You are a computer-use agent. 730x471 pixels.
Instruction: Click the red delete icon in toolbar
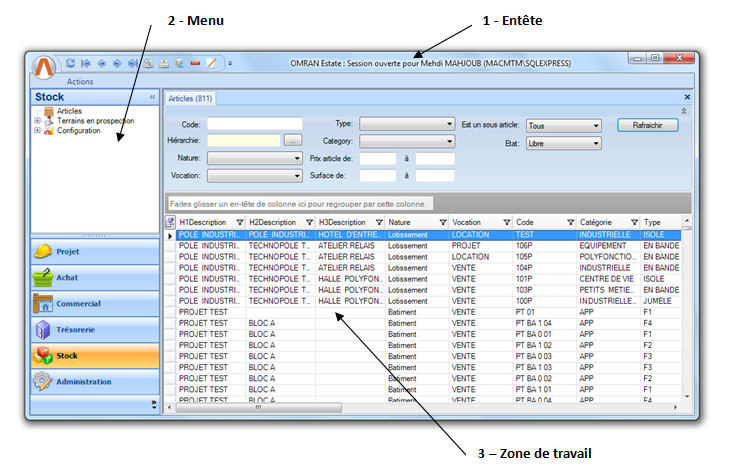[195, 62]
